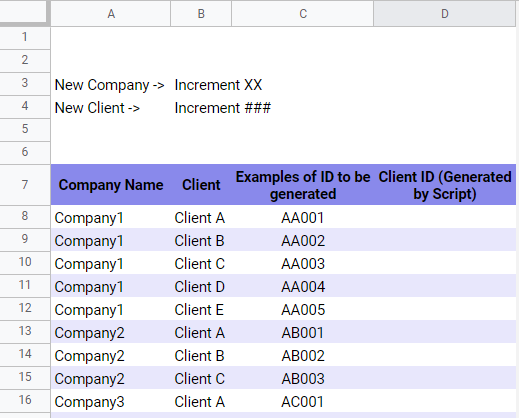Select column A header
519x418 pixels.
[x=111, y=14]
